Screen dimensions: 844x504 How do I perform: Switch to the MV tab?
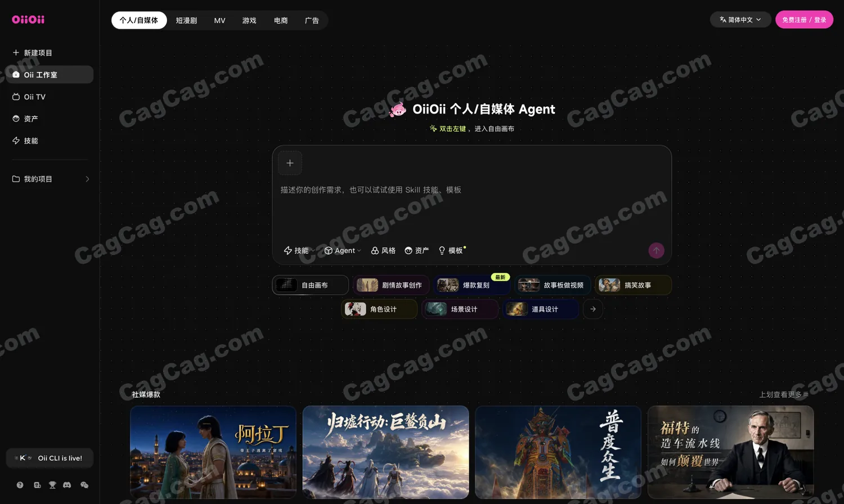pyautogui.click(x=219, y=20)
